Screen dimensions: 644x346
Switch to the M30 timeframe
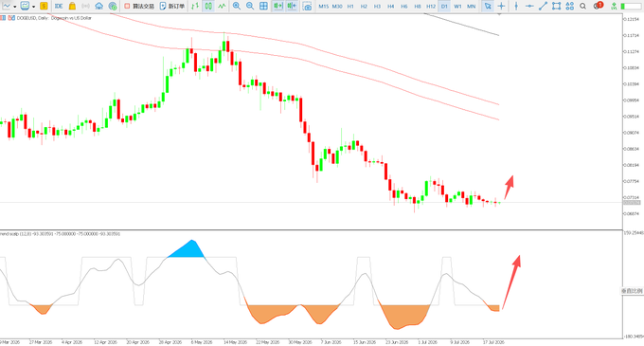point(337,7)
